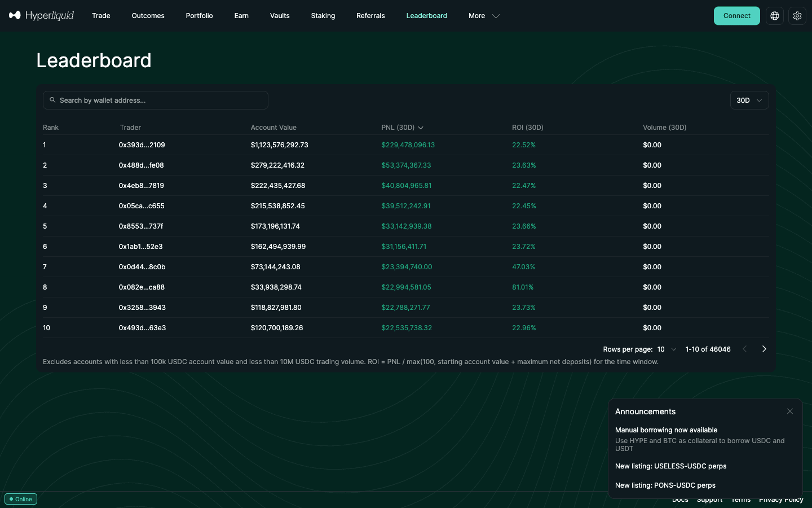The width and height of the screenshot is (812, 508).
Task: Close the Announcements panel
Action: pyautogui.click(x=790, y=411)
